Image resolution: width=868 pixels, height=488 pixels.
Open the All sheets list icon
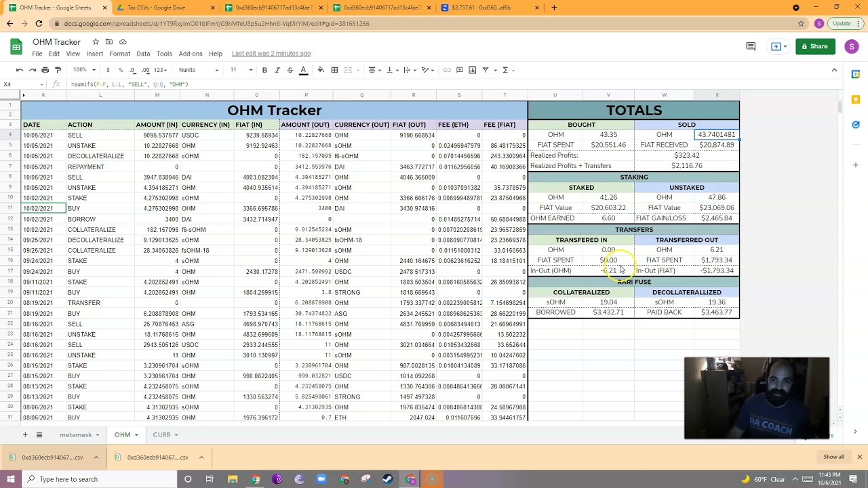coord(39,434)
